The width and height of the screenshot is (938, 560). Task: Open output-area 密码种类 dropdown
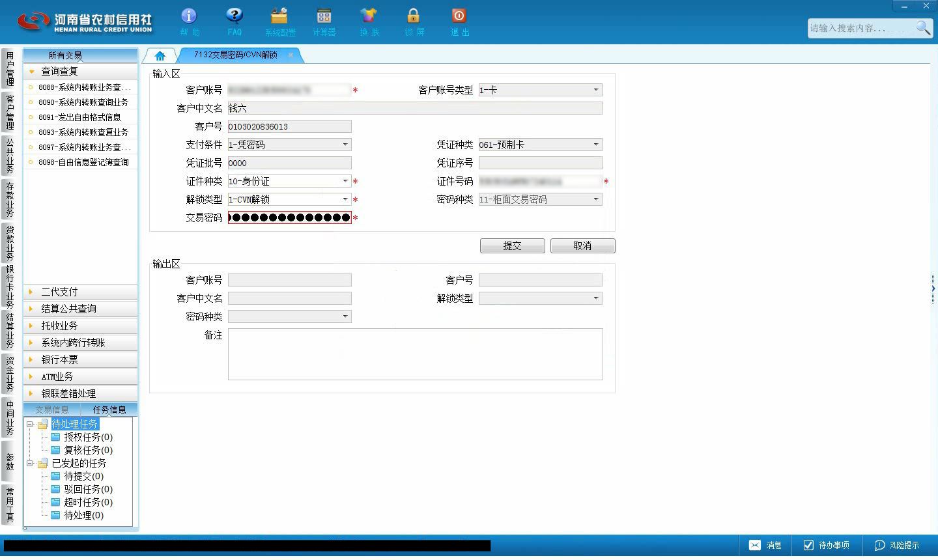pos(345,316)
